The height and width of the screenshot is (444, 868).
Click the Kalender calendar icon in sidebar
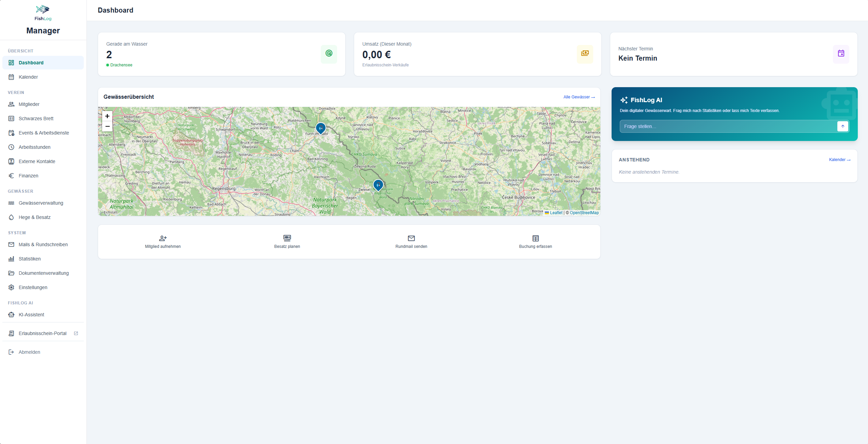(x=11, y=77)
